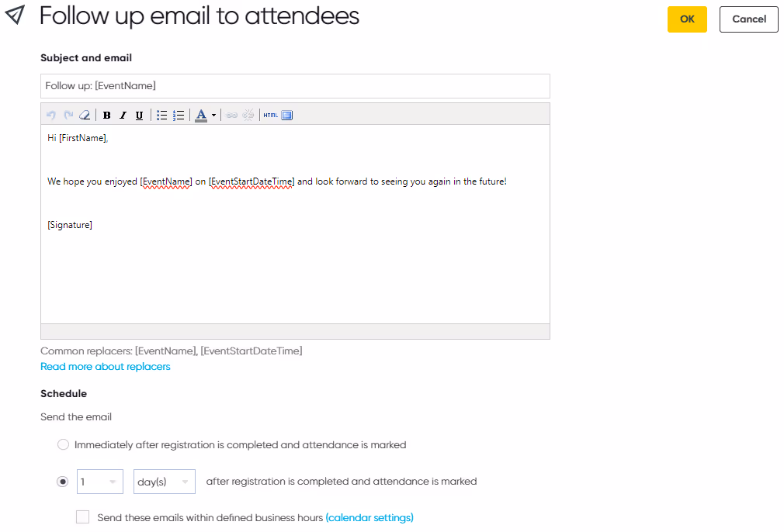
Task: Open the day(s) time unit dropdown
Action: pyautogui.click(x=164, y=481)
